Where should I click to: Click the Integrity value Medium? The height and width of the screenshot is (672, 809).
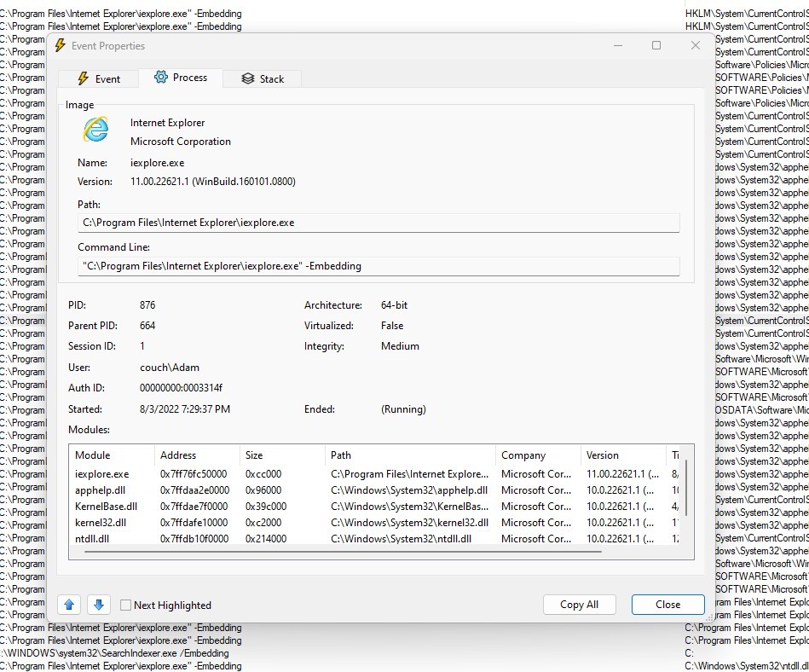tap(400, 346)
